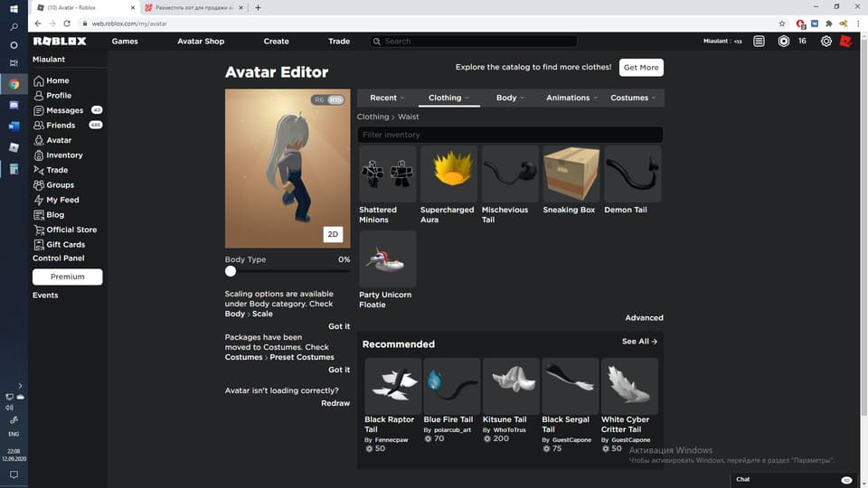Open Gift Cards in the sidebar
Viewport: 868px width, 488px height.
65,245
